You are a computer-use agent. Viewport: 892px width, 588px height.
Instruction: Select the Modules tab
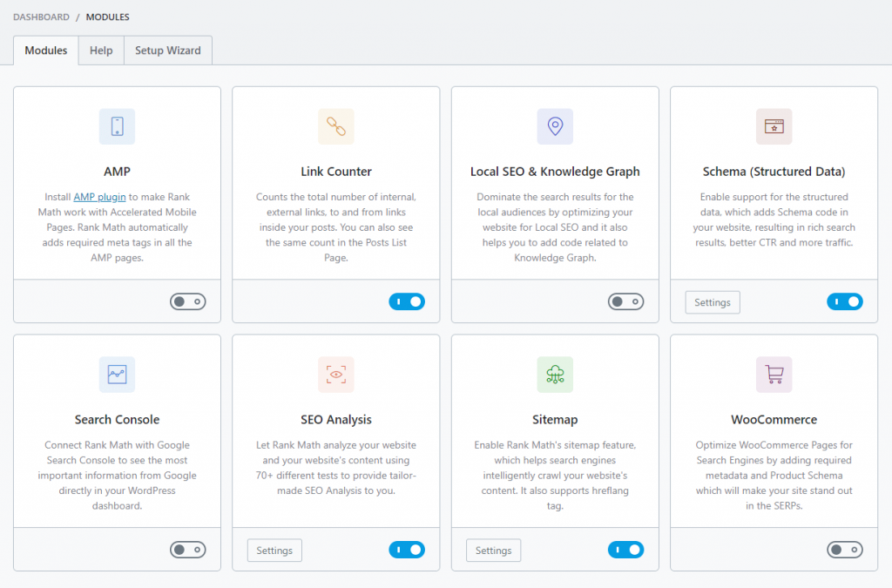46,51
